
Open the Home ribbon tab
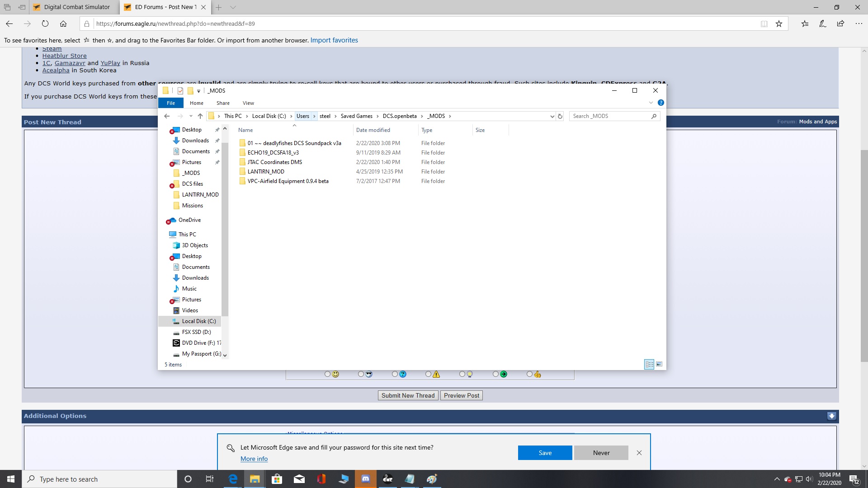pos(197,103)
